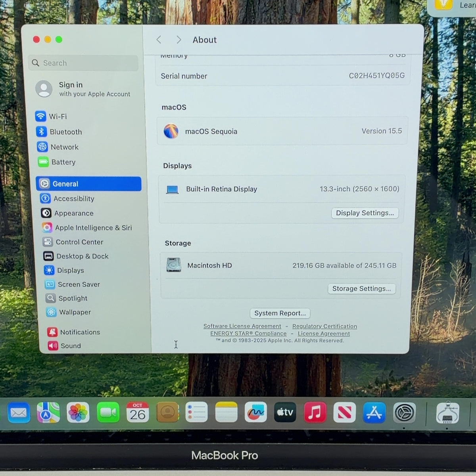The width and height of the screenshot is (476, 476).
Task: Open the Software License Agreement link
Action: 242,326
